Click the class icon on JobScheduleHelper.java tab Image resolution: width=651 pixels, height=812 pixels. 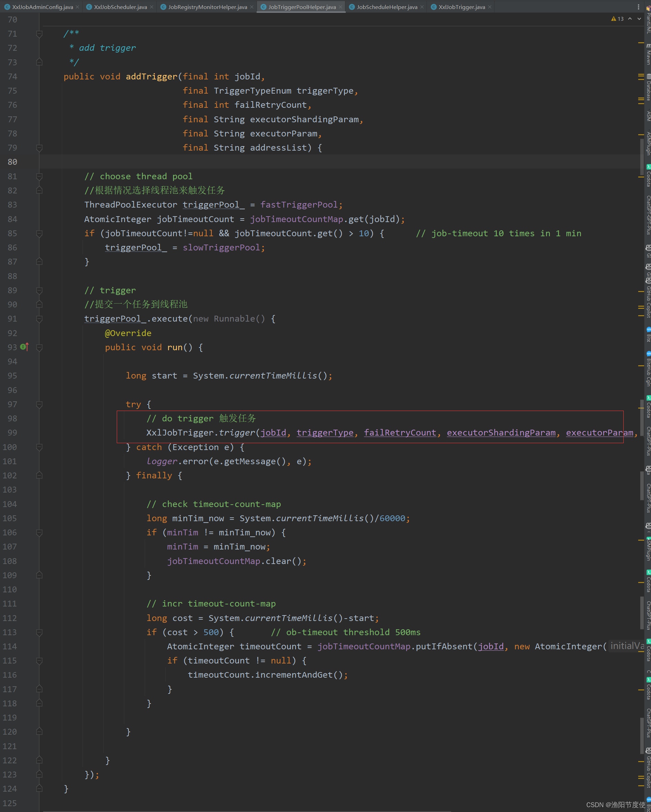(352, 7)
